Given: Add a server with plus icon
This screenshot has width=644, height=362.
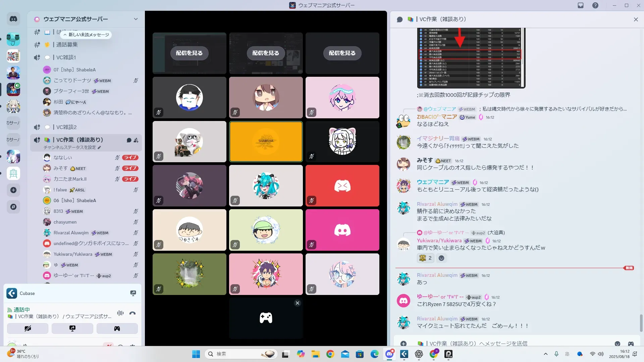Looking at the screenshot, I should (x=13, y=190).
